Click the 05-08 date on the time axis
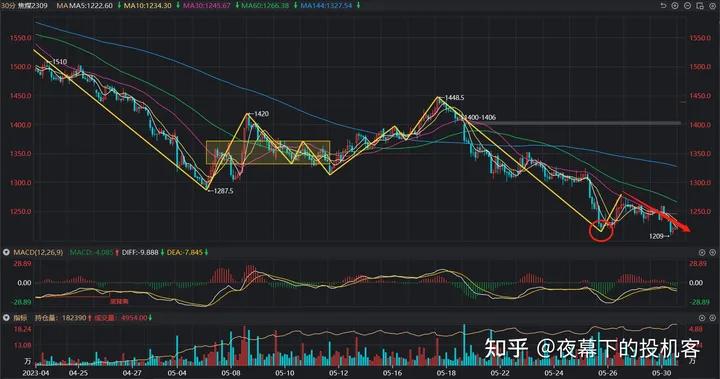This screenshot has height=379, width=720. pyautogui.click(x=231, y=373)
